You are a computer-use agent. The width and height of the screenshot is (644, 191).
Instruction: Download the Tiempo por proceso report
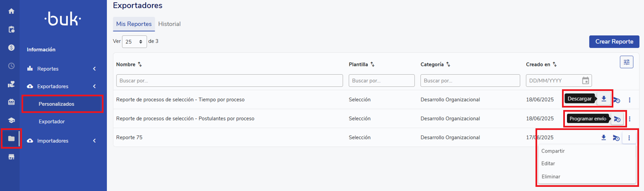(x=604, y=99)
